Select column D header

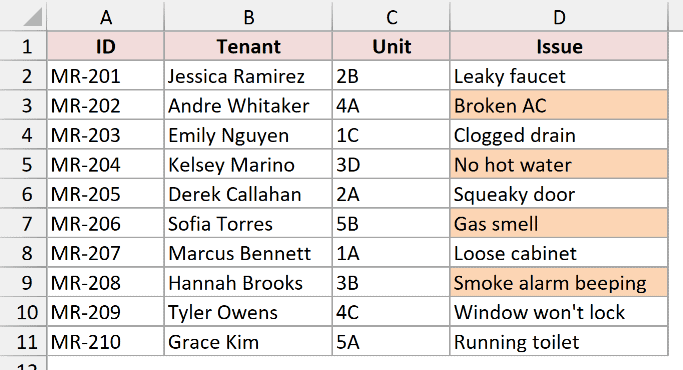(x=559, y=16)
